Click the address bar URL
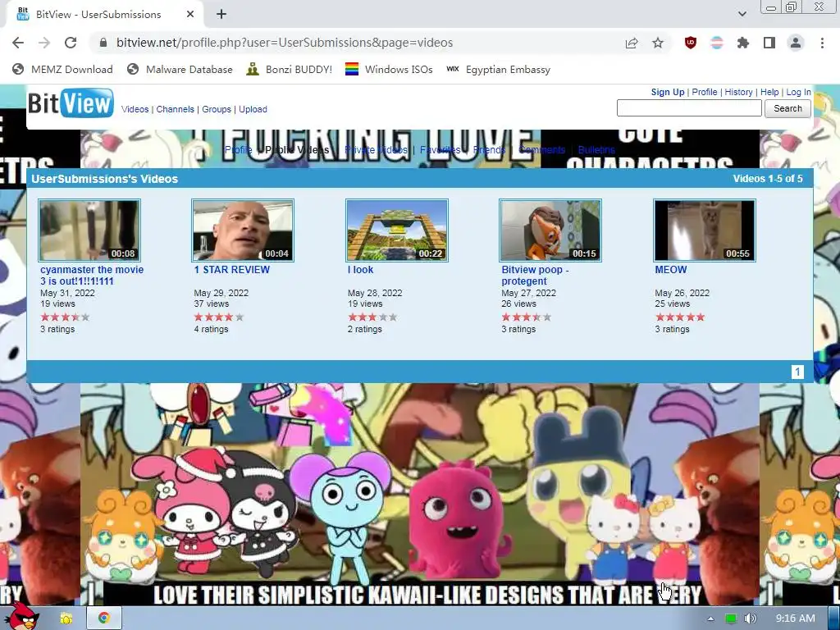 click(285, 43)
